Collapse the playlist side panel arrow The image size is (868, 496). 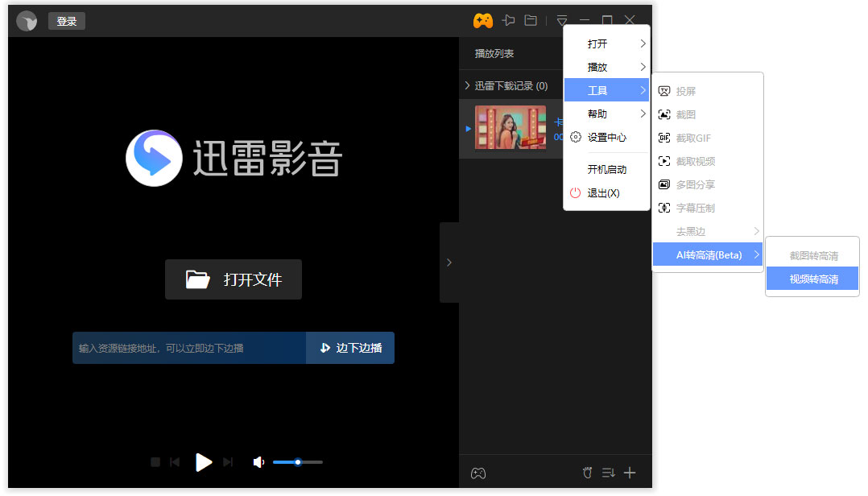[x=449, y=262]
